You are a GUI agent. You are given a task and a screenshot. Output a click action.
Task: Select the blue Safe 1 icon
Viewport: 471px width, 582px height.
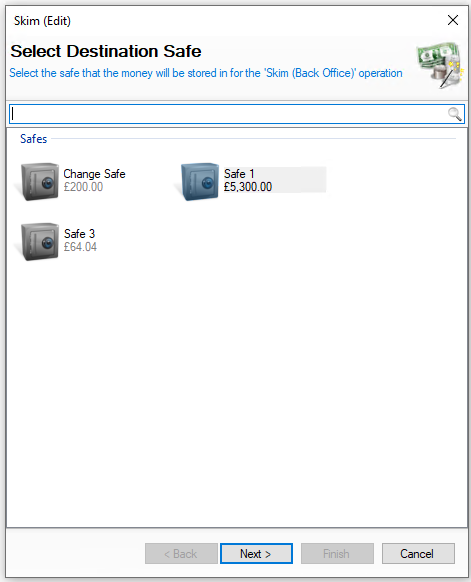[x=200, y=181]
